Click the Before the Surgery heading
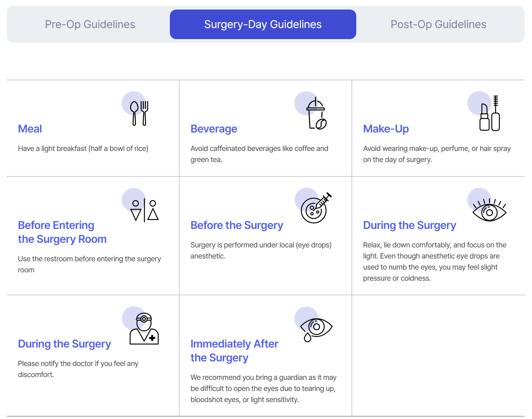Viewport: 532px width, 419px height. (237, 225)
